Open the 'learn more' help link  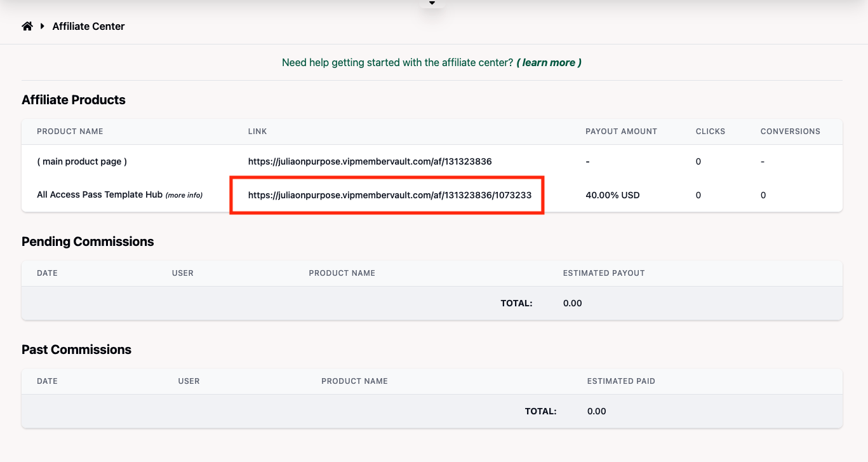[x=549, y=62]
